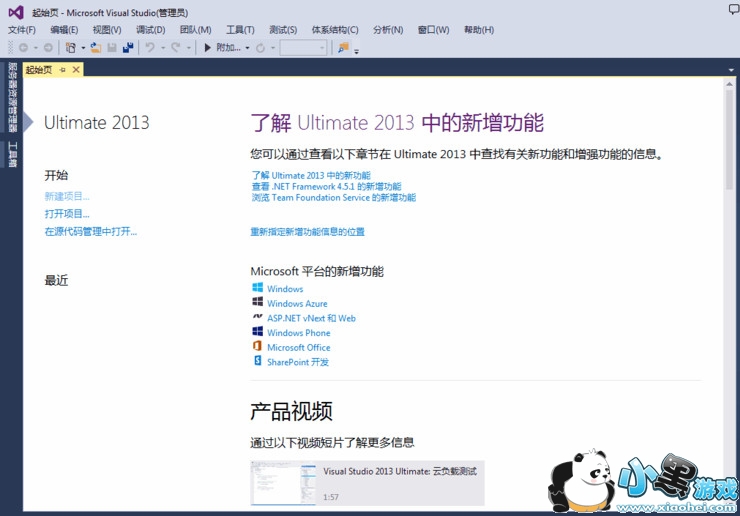The width and height of the screenshot is (740, 516).
Task: Click the Find in Files toolbar icon
Action: (343, 48)
